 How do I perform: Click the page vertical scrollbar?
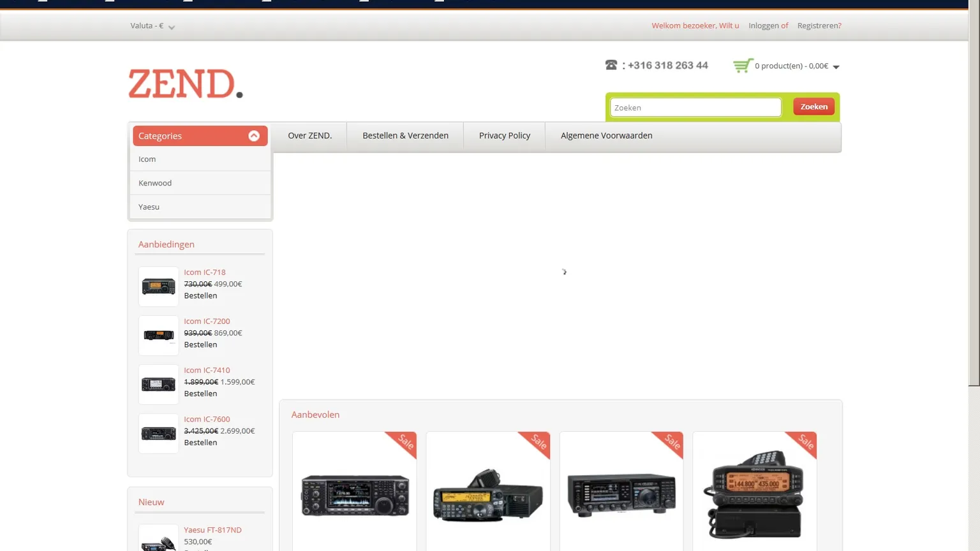click(974, 191)
